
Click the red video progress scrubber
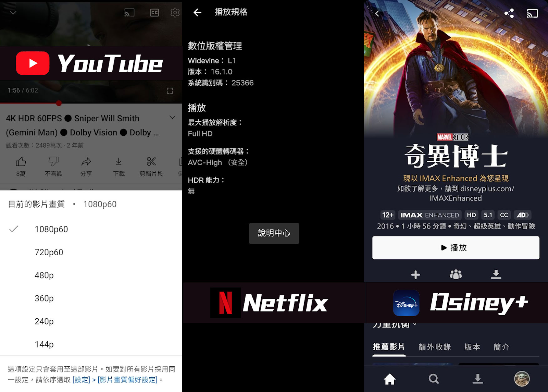(59, 103)
